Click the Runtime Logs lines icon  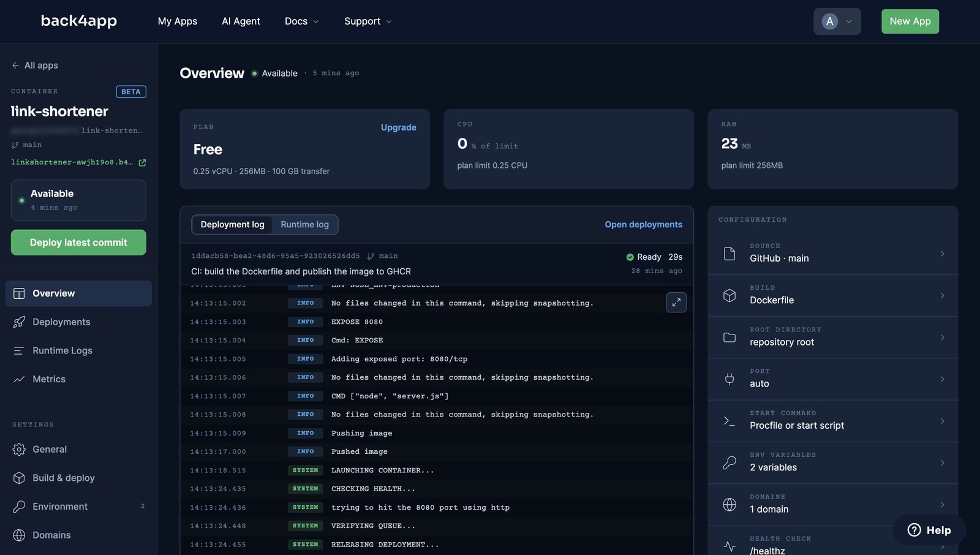pyautogui.click(x=19, y=350)
